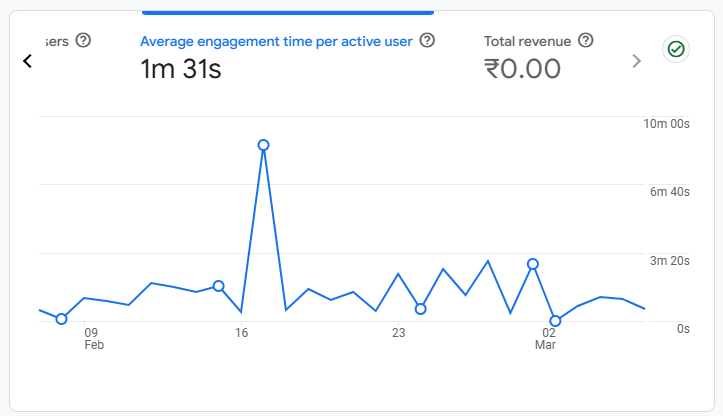Open help icon next to Total revenue
This screenshot has height=416, width=723.
(586, 41)
